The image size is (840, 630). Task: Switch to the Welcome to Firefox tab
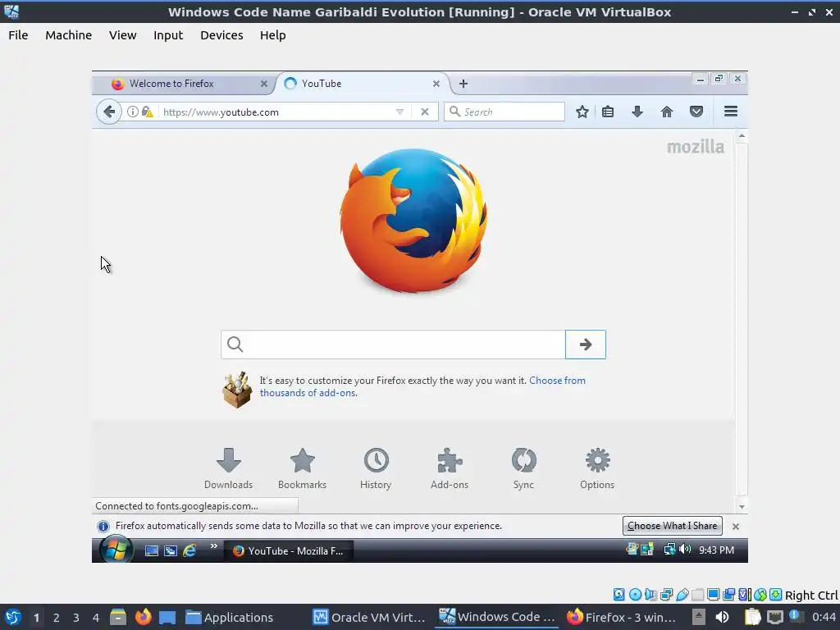[182, 84]
